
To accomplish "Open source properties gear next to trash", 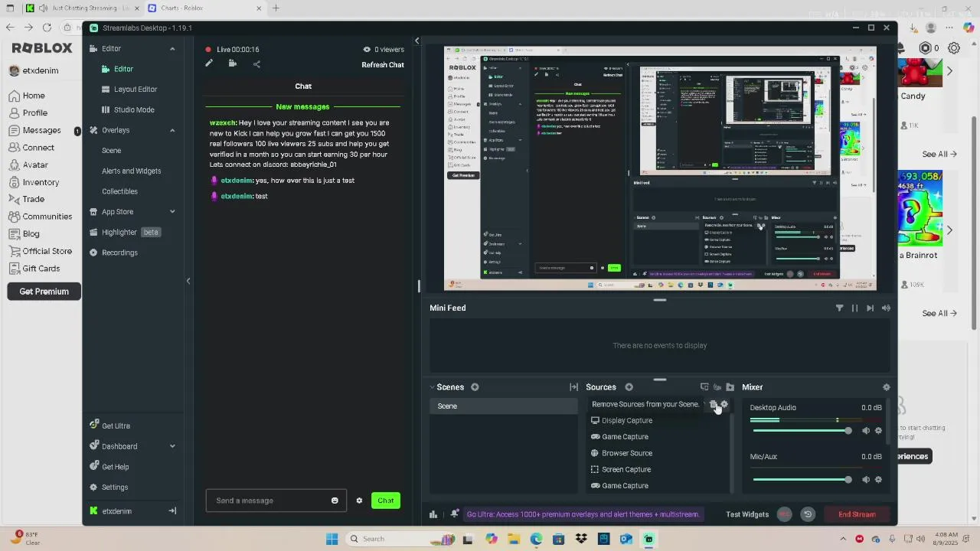I will pos(724,404).
